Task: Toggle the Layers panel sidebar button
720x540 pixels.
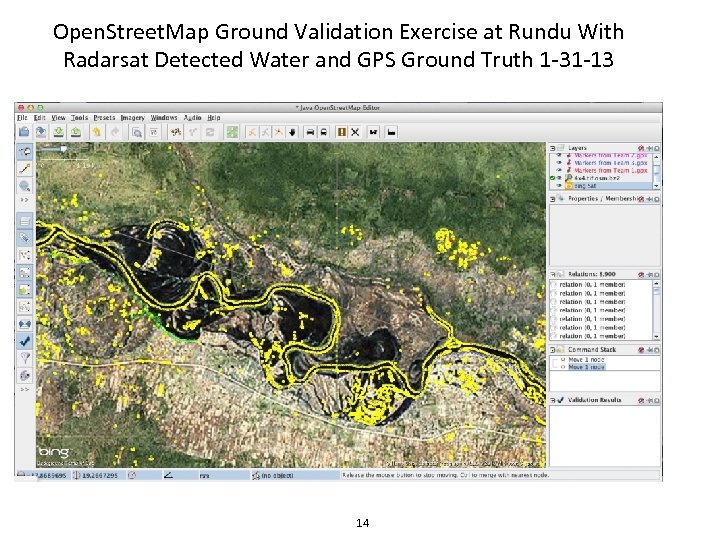Action: [x=25, y=221]
